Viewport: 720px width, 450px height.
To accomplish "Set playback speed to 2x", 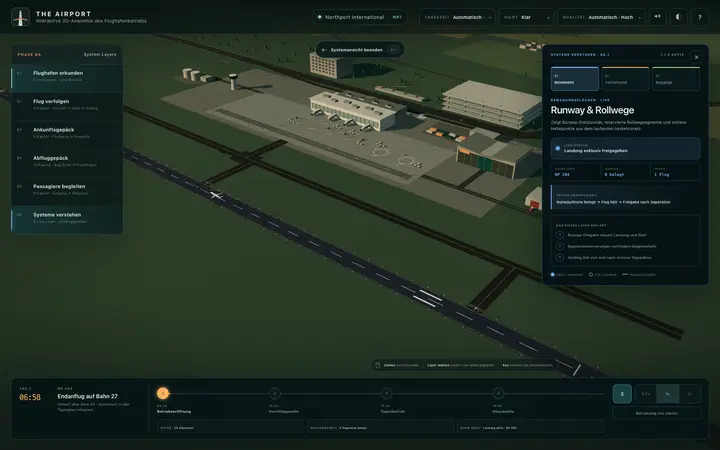I will (x=689, y=394).
